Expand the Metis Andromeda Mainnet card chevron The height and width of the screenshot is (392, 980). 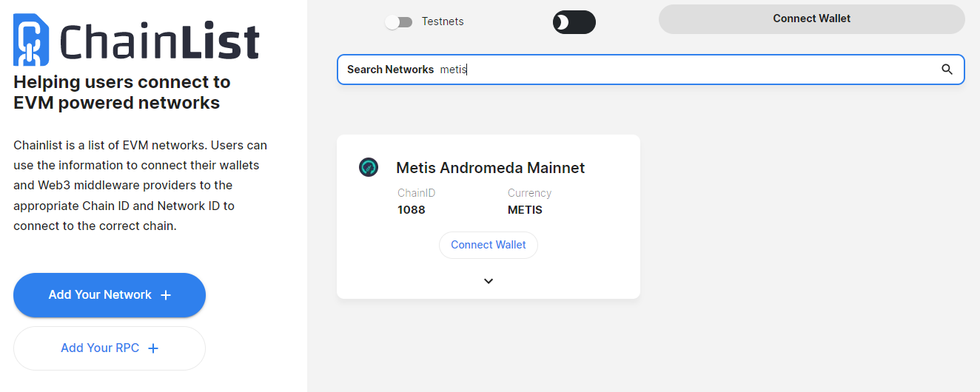pos(489,281)
